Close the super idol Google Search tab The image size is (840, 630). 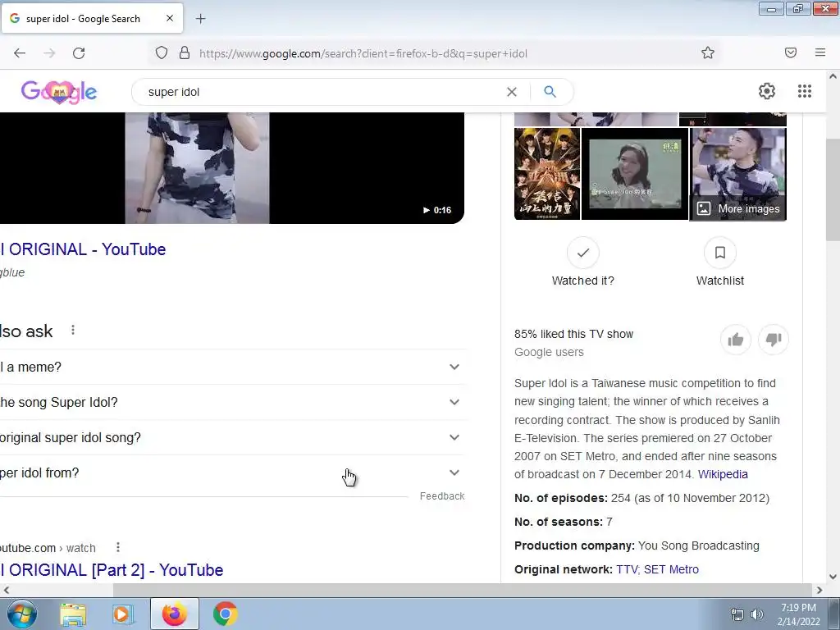click(170, 18)
